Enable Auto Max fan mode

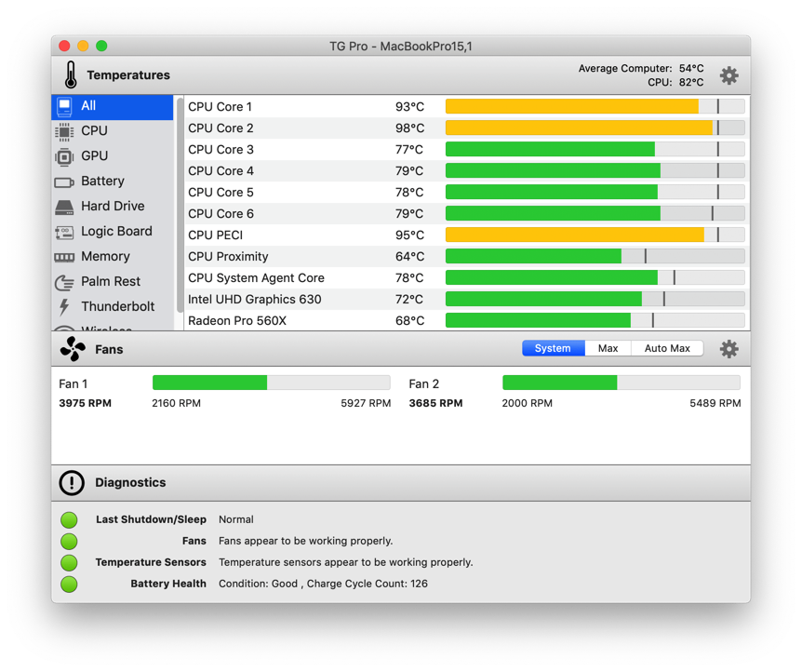point(666,348)
